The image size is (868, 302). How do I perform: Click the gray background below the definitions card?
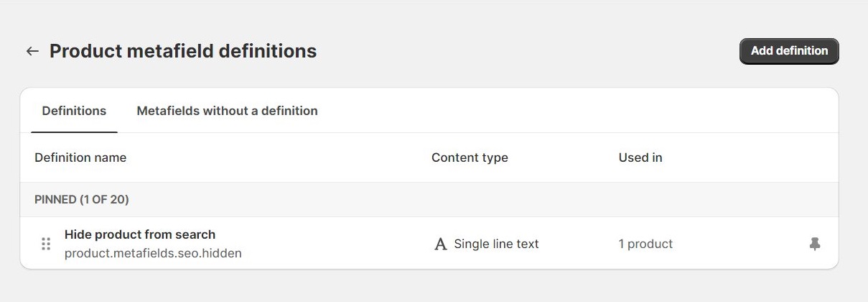tap(431, 288)
